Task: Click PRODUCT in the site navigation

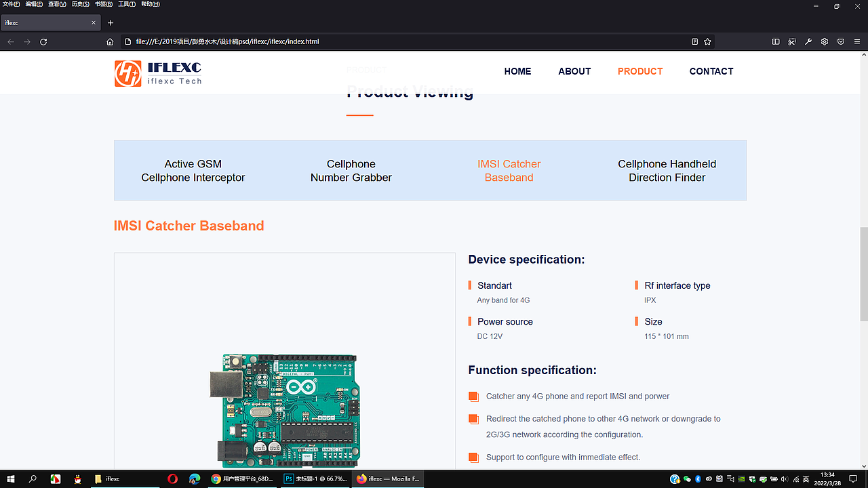Action: click(640, 71)
